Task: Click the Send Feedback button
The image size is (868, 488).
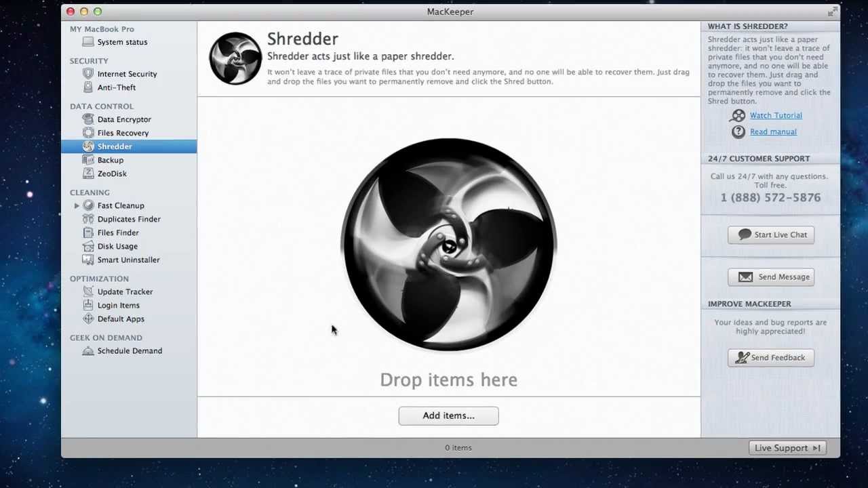Action: [771, 357]
